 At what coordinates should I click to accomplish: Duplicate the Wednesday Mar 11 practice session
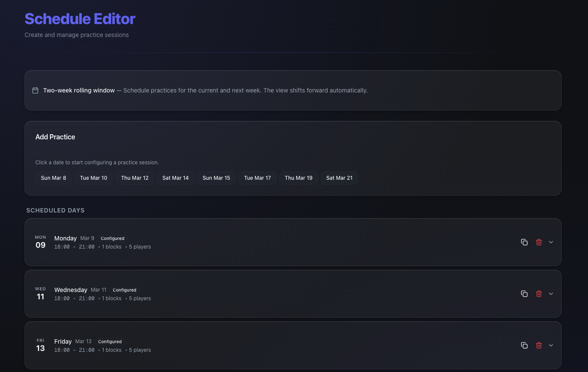[524, 294]
